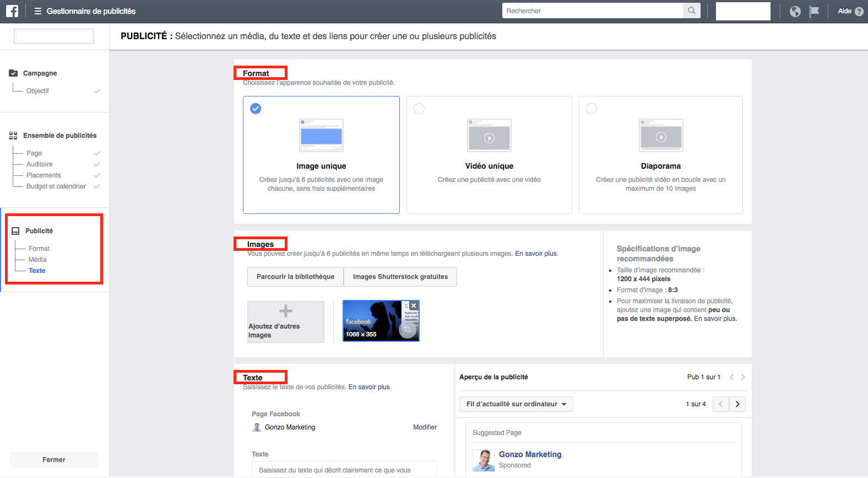
Task: Select the Vidéo unique radio button
Action: [x=419, y=109]
